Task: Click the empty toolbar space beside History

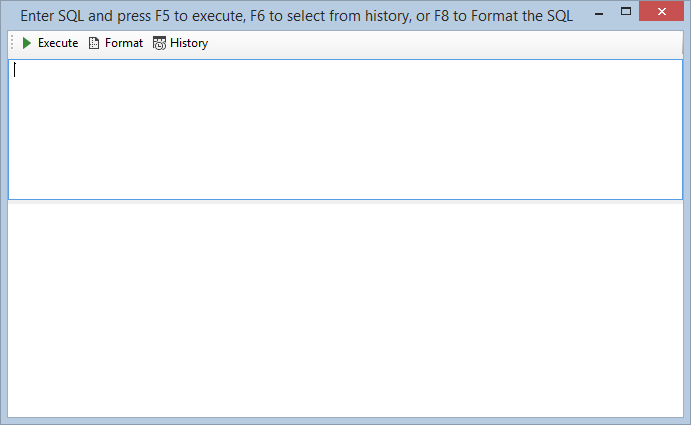Action: pos(445,43)
